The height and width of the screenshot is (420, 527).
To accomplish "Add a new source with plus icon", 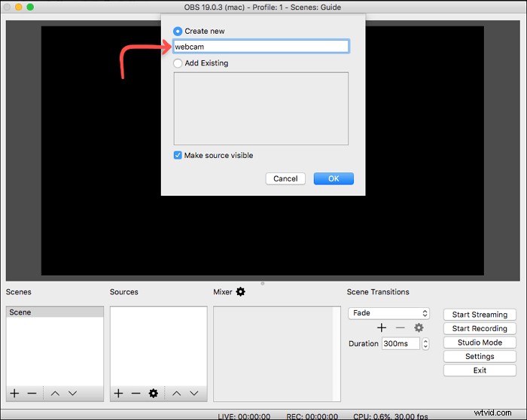I will 118,393.
